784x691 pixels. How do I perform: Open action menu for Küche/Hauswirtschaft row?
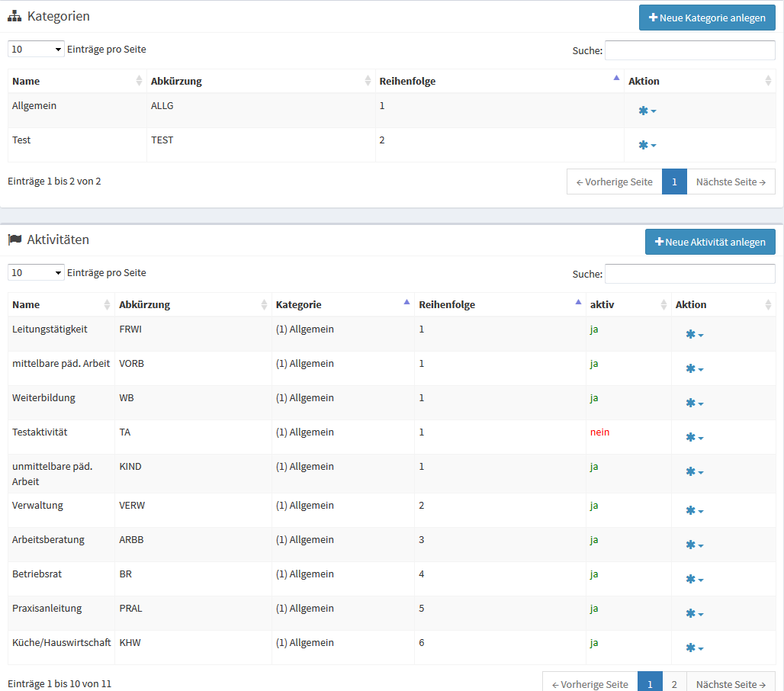(x=694, y=648)
